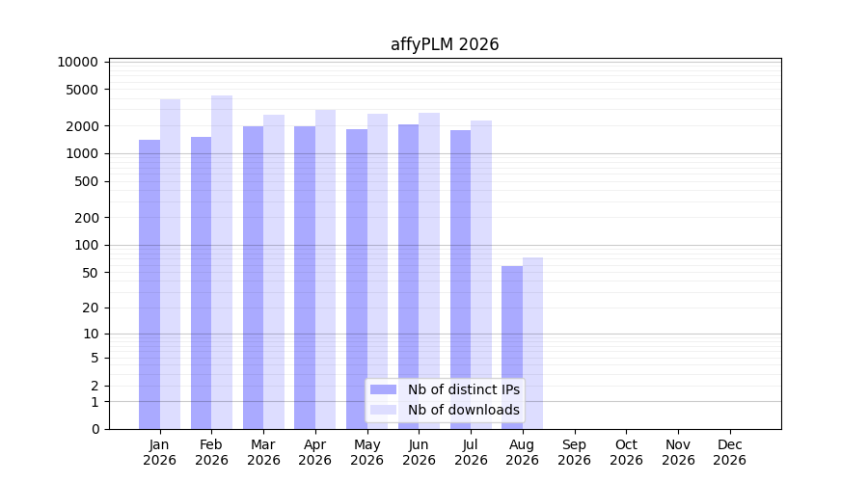Screen dimensions: 868x482
Task: Click the Jan 2026 distinct IPs bar
Action: [x=149, y=284]
